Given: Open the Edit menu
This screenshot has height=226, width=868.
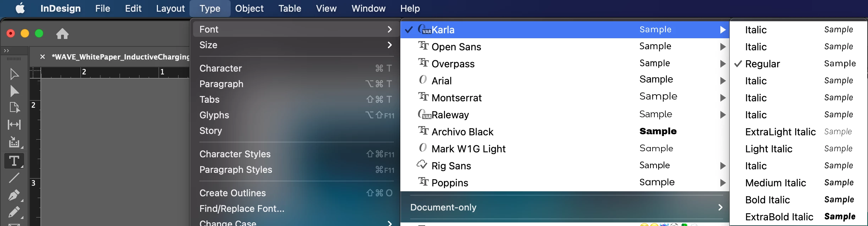Looking at the screenshot, I should pos(133,8).
